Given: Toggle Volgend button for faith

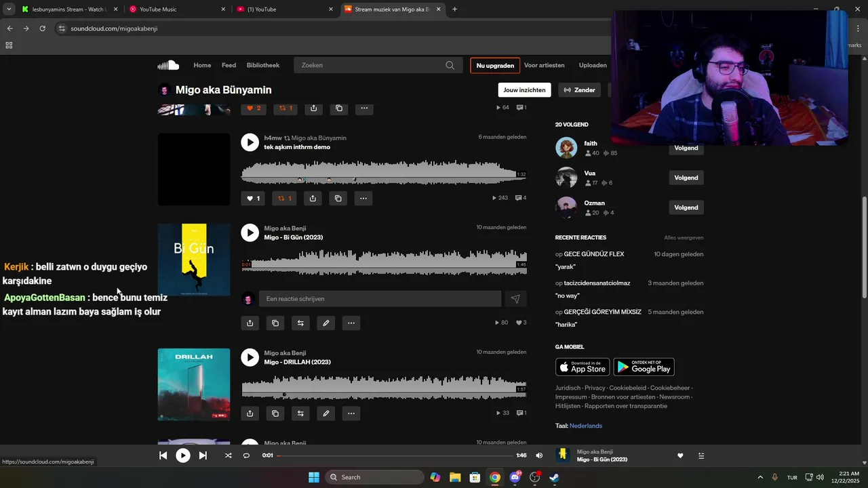Looking at the screenshot, I should click(686, 148).
